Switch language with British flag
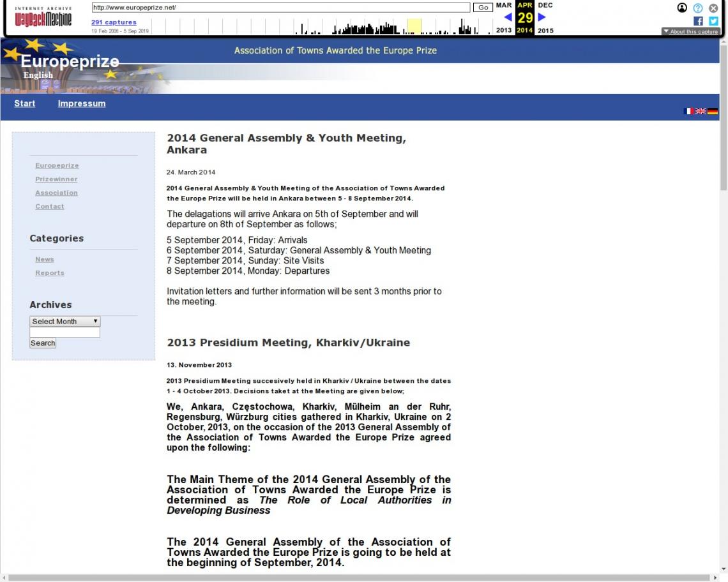Image resolution: width=728 pixels, height=582 pixels. pyautogui.click(x=701, y=111)
